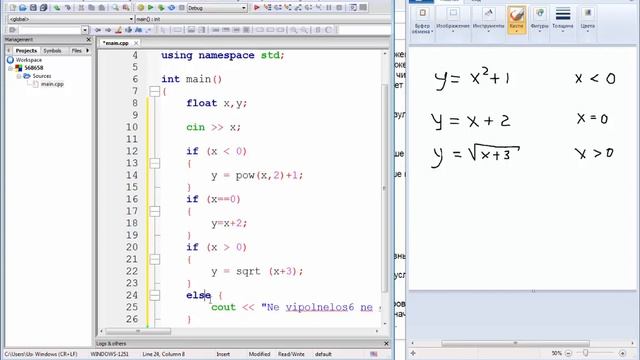Open the search field dropdown arrow

(x=84, y=30)
